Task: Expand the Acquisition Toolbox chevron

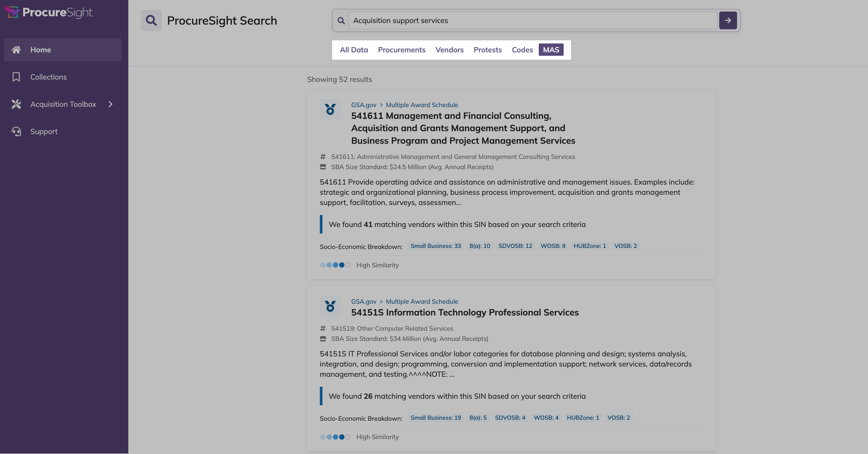Action: point(111,104)
